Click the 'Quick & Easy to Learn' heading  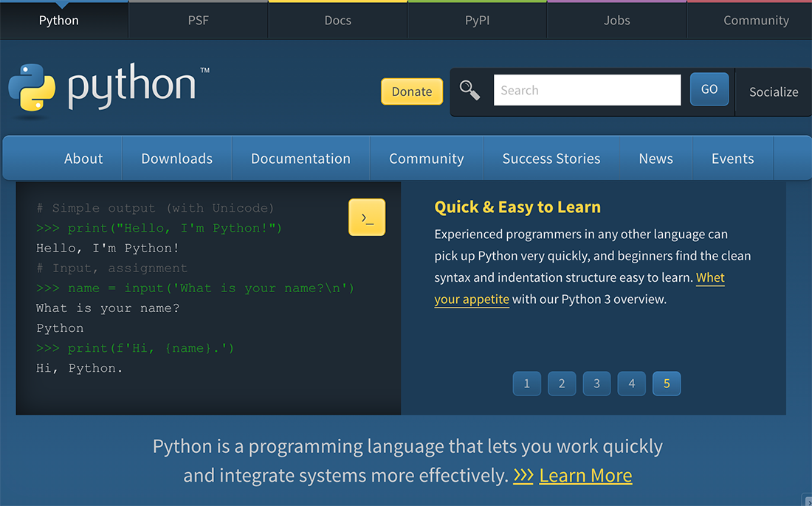(517, 207)
